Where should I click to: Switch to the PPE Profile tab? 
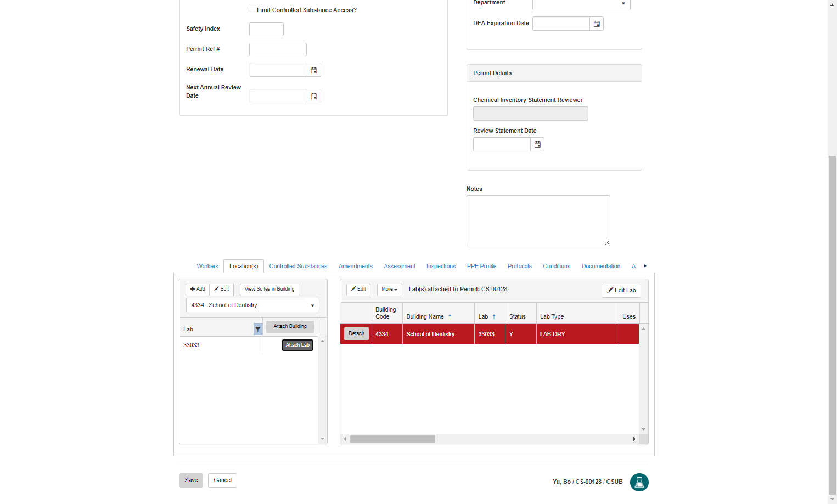click(481, 267)
